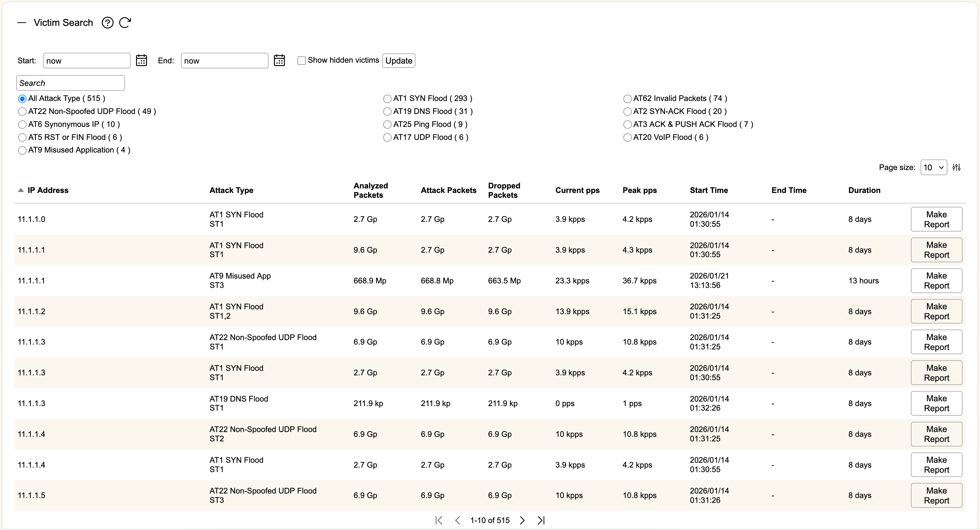Open the Start date calendar picker
This screenshot has width=980, height=530.
click(142, 61)
